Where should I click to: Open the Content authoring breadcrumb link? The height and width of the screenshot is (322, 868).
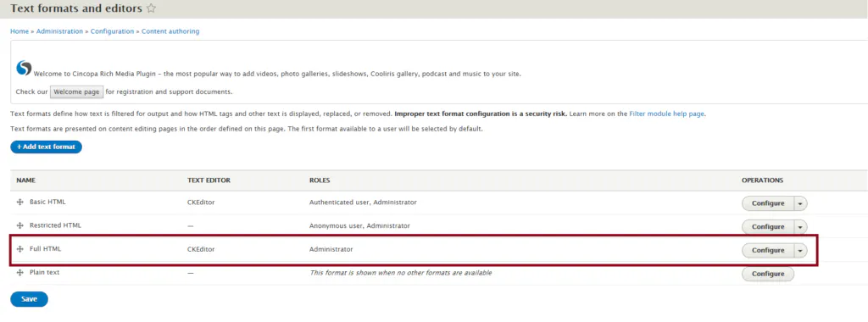point(170,31)
